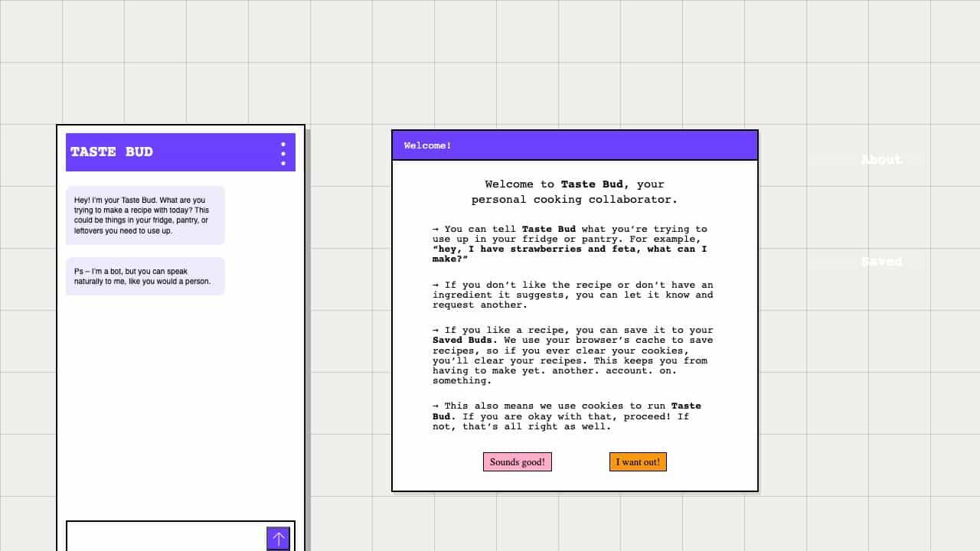Click the bold strawberries and feta example text
Image resolution: width=980 pixels, height=551 pixels.
click(x=570, y=254)
